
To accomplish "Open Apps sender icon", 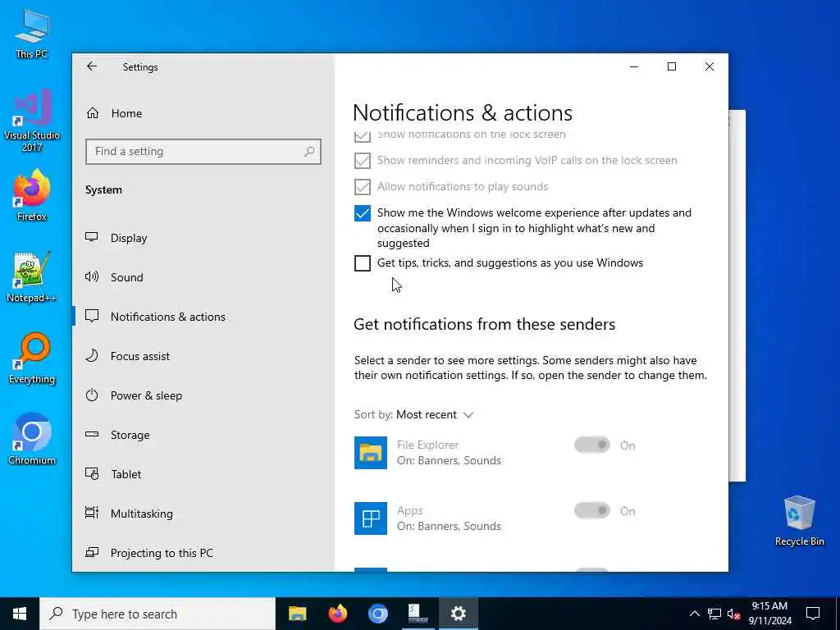I will 371,518.
